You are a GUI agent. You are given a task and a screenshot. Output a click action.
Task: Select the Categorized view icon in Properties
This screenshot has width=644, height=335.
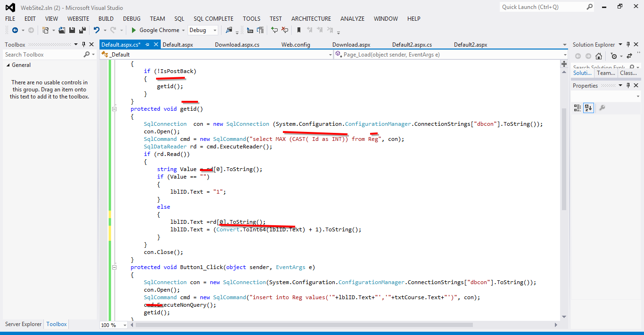coord(577,107)
